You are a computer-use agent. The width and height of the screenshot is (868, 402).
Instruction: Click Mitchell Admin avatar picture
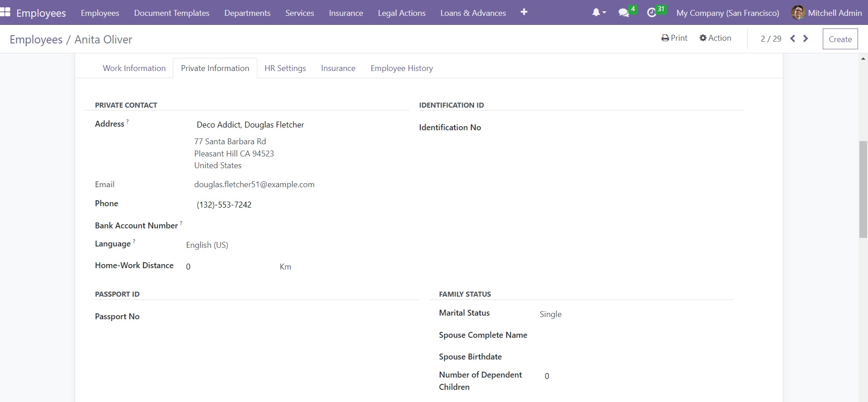click(798, 13)
